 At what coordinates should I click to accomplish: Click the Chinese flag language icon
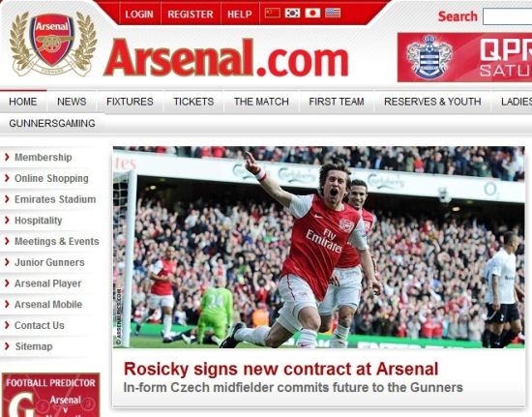273,13
